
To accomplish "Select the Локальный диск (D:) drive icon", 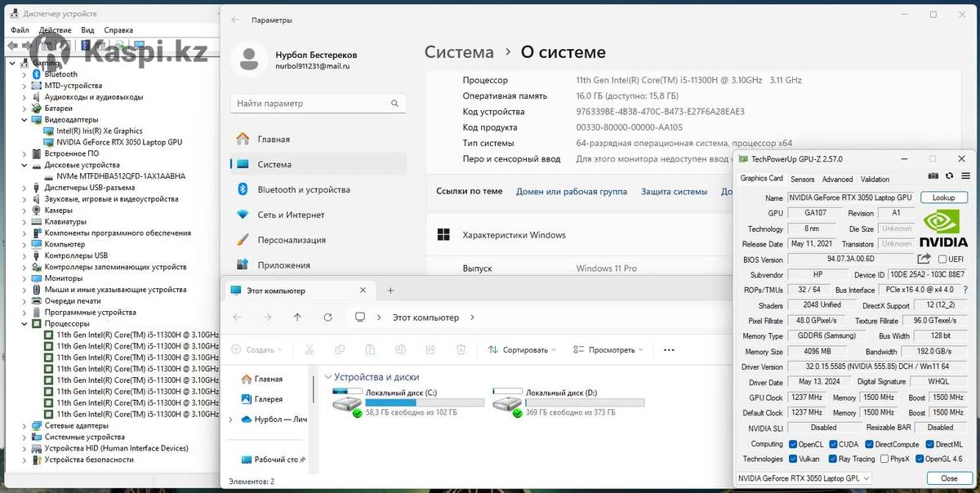I will 507,401.
